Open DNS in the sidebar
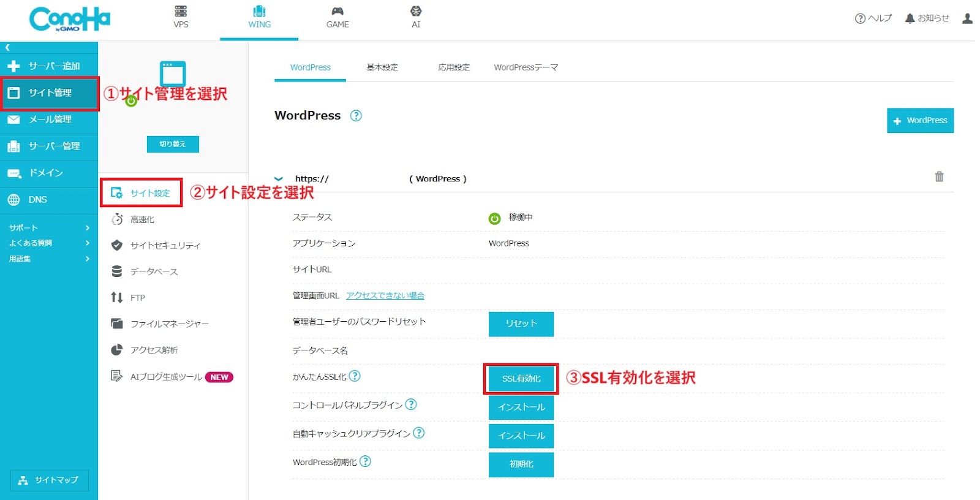Image resolution: width=980 pixels, height=500 pixels. click(x=49, y=200)
